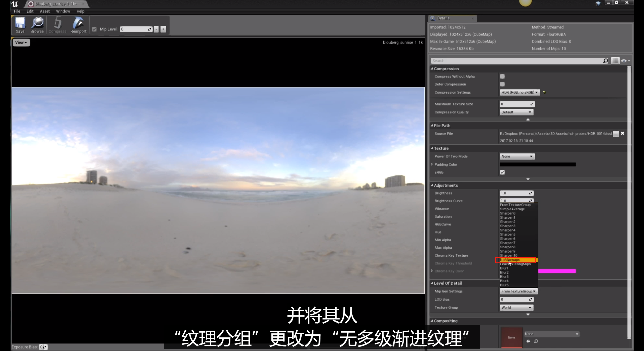This screenshot has height=351, width=644.
Task: Open the Asset menu
Action: pyautogui.click(x=45, y=11)
